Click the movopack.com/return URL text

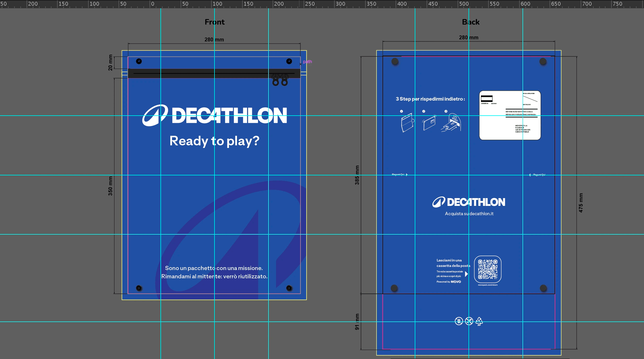coord(488,285)
